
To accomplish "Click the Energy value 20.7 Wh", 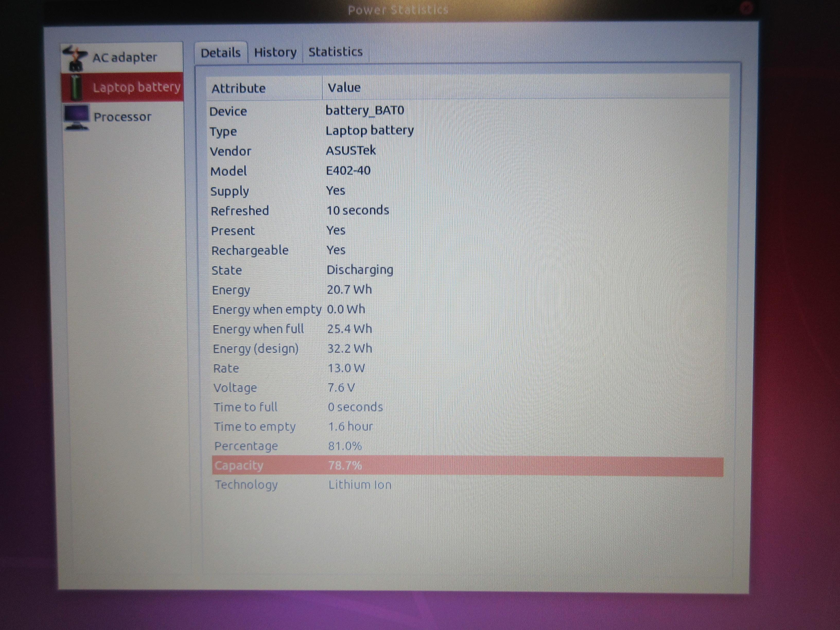I will point(349,290).
